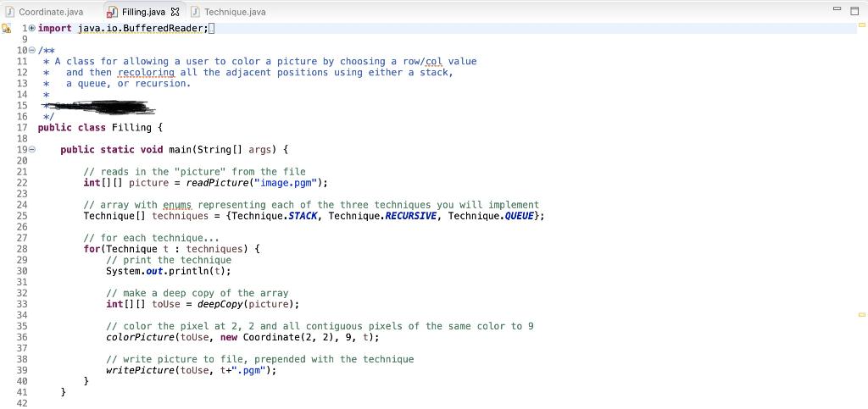Click "readPicture" method call on line 22
Image resolution: width=868 pixels, height=409 pixels.
click(x=218, y=183)
